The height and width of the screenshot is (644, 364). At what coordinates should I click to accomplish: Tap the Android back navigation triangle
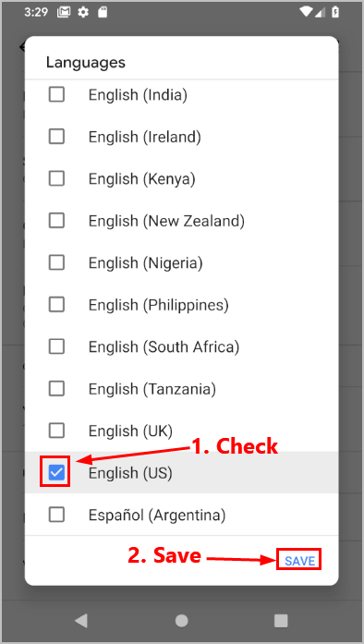tap(81, 621)
